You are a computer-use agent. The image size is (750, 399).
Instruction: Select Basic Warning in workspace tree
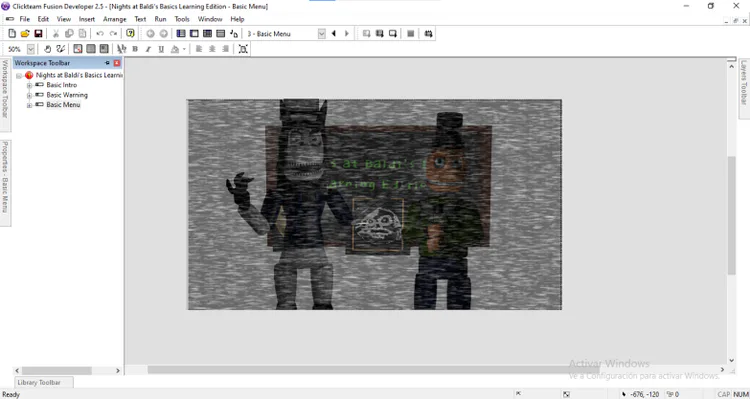[x=67, y=95]
